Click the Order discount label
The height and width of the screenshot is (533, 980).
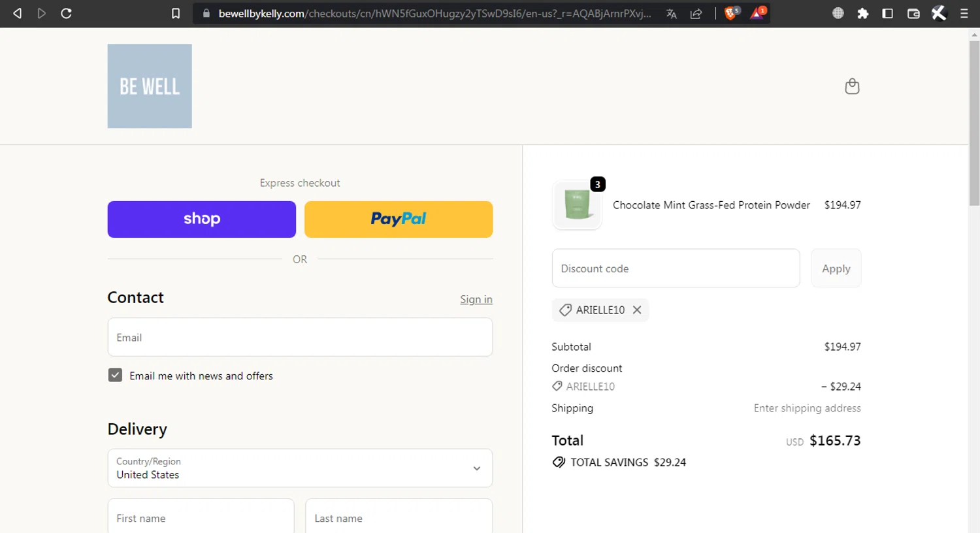click(587, 368)
